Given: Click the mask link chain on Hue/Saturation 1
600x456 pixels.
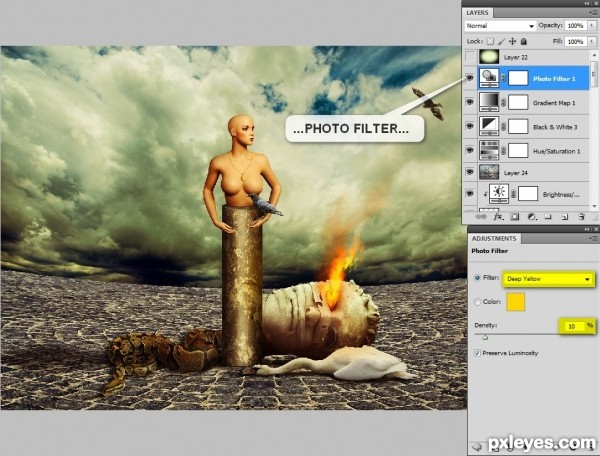Looking at the screenshot, I should click(504, 150).
